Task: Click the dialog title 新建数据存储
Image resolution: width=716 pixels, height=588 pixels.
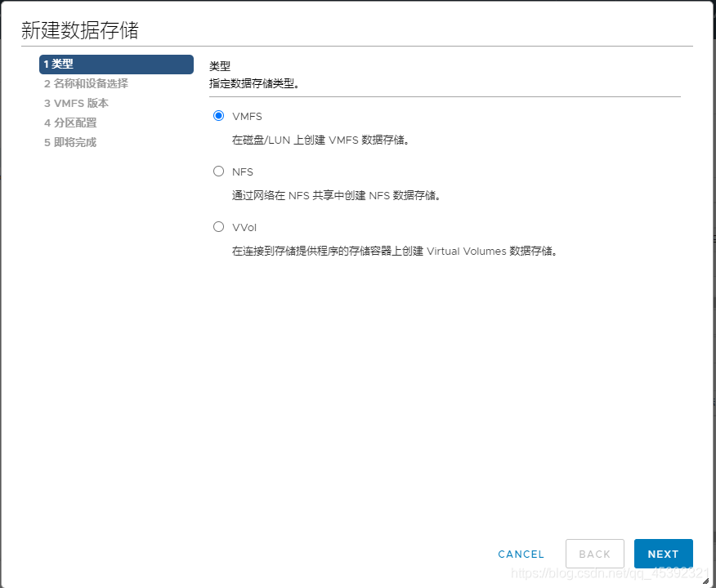Action: point(80,30)
